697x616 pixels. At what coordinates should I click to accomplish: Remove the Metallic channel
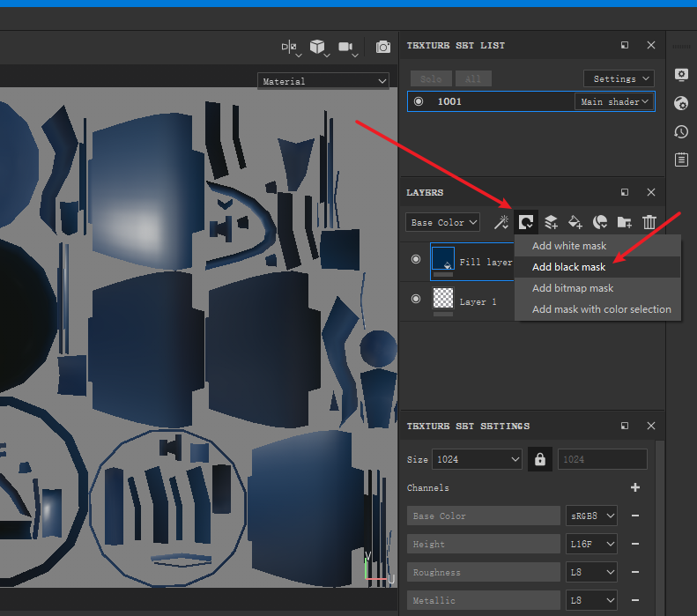(x=635, y=600)
